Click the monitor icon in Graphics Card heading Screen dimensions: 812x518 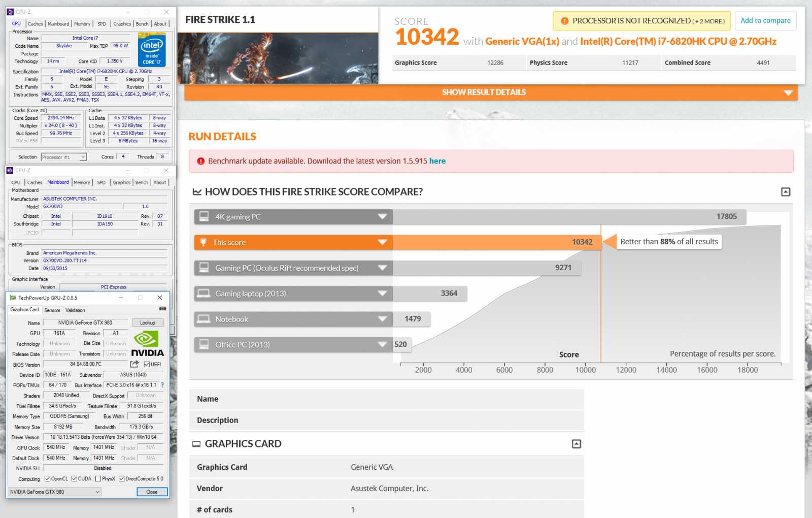point(196,444)
